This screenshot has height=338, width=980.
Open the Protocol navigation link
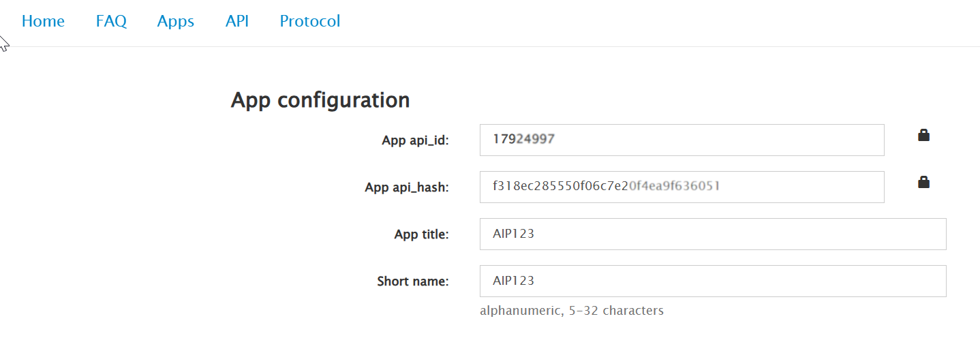[x=310, y=21]
